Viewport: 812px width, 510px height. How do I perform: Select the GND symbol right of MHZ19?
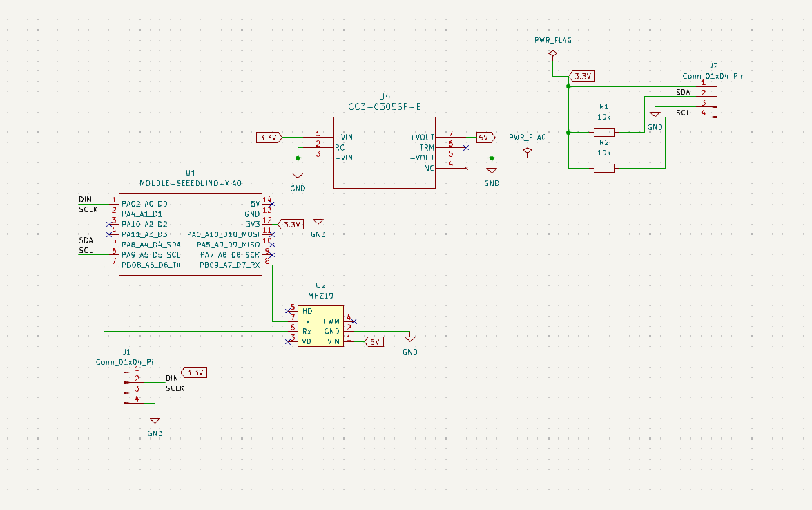click(410, 339)
